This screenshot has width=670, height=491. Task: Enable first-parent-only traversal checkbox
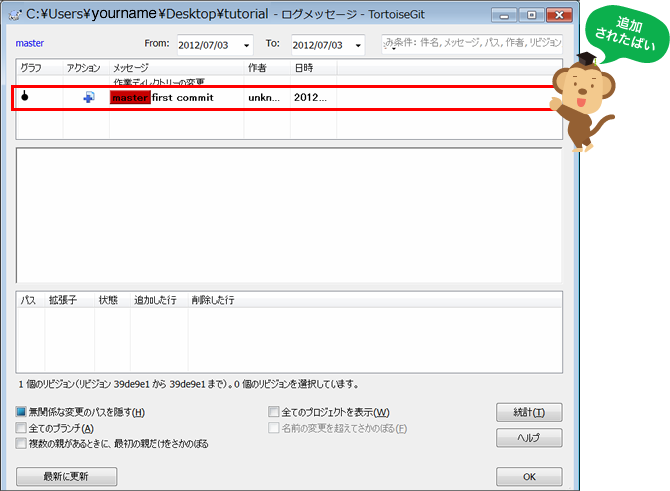pyautogui.click(x=21, y=443)
